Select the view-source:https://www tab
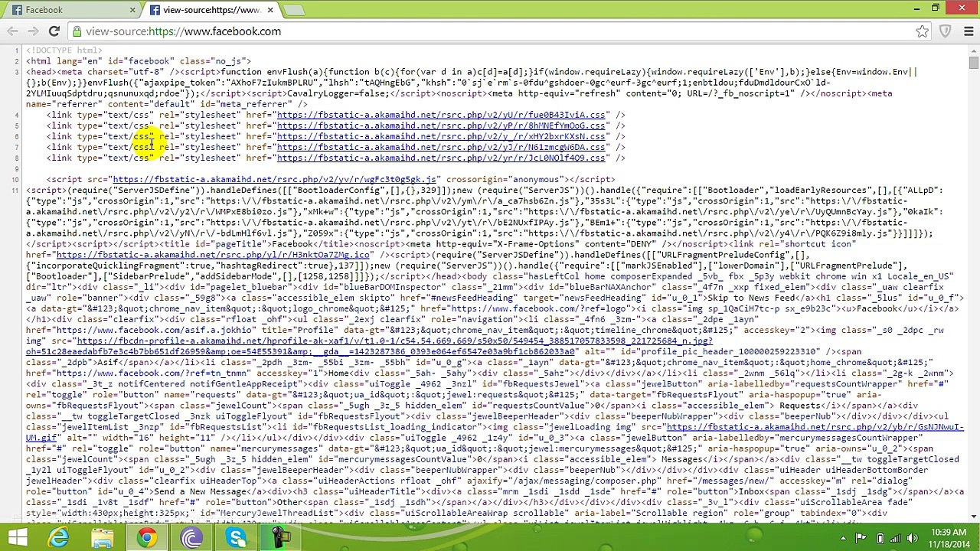 point(211,10)
